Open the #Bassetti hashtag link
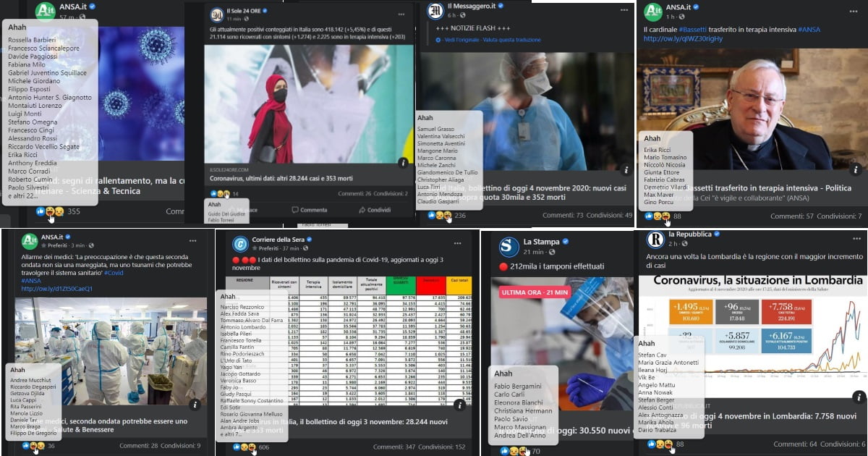Screen dimensions: 868x456 point(692,28)
